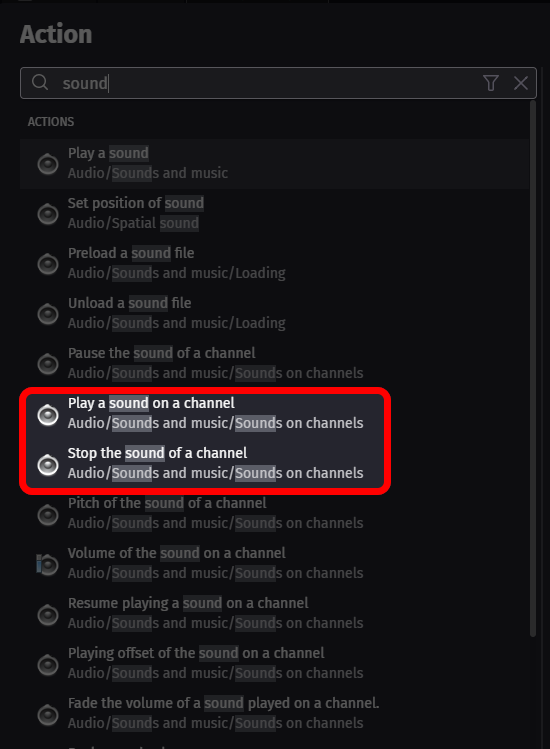Select Stop the sound of a channel
Screen dimensions: 550x749
coord(205,463)
